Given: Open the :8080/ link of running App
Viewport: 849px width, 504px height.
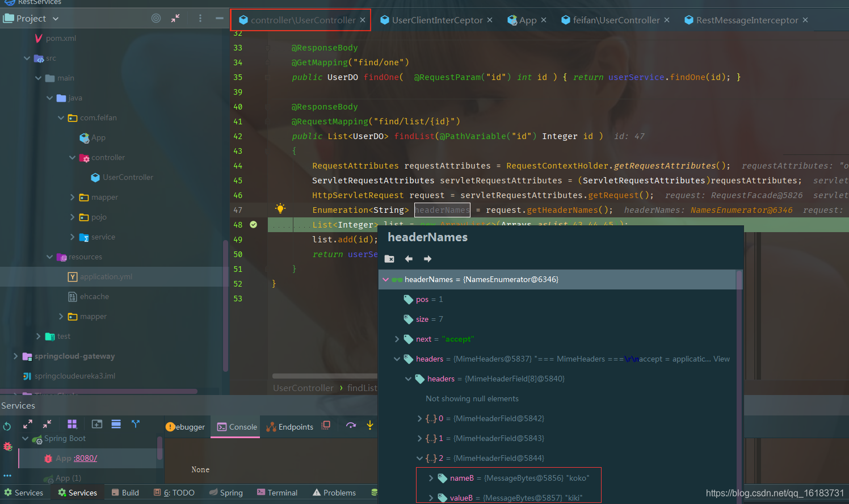Looking at the screenshot, I should (x=86, y=458).
